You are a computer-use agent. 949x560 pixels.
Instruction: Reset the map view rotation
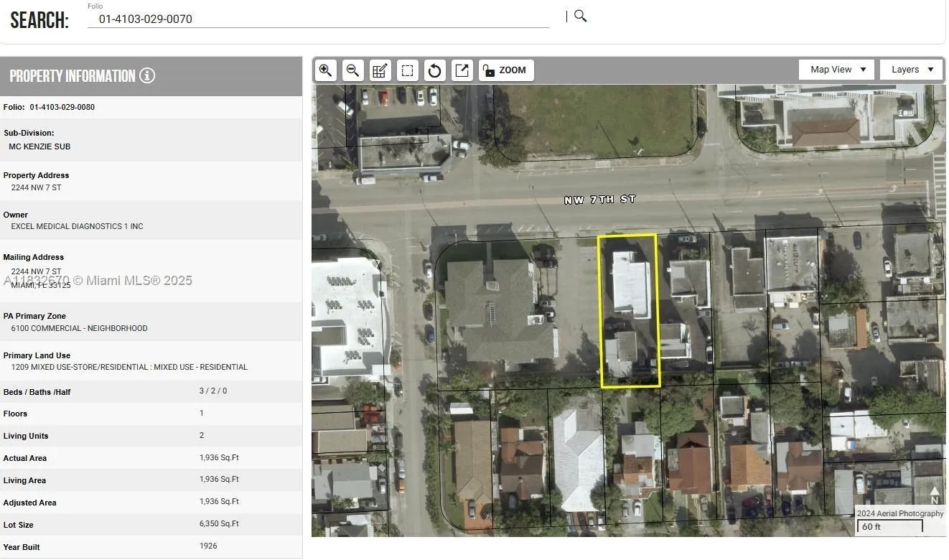coord(434,70)
